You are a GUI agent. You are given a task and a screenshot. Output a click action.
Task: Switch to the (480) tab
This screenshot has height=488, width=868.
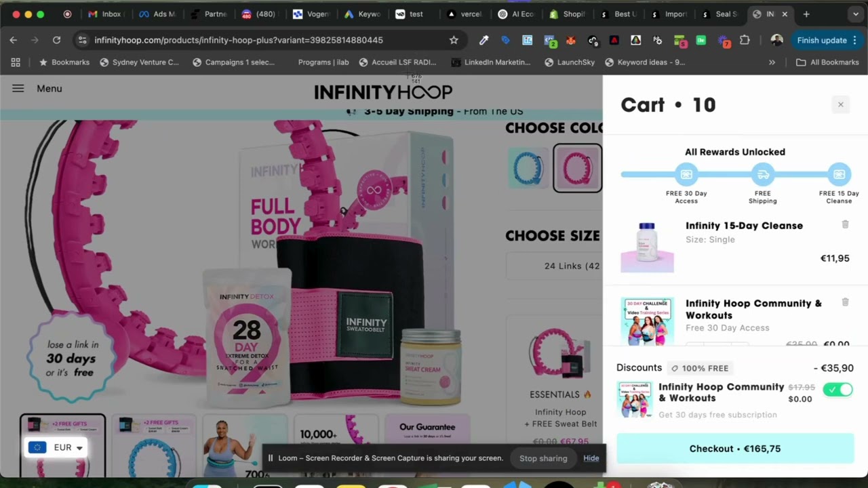[260, 14]
